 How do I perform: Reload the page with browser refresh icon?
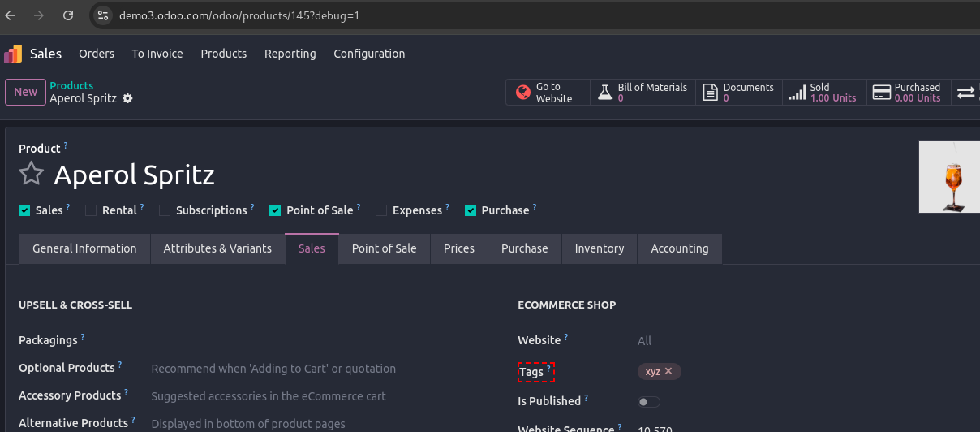point(68,15)
